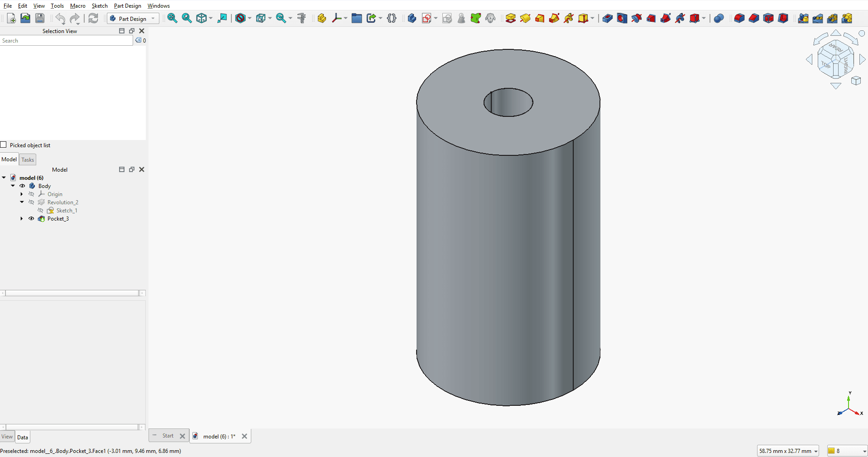This screenshot has height=457, width=868.
Task: Refresh and recompute the model
Action: [93, 18]
